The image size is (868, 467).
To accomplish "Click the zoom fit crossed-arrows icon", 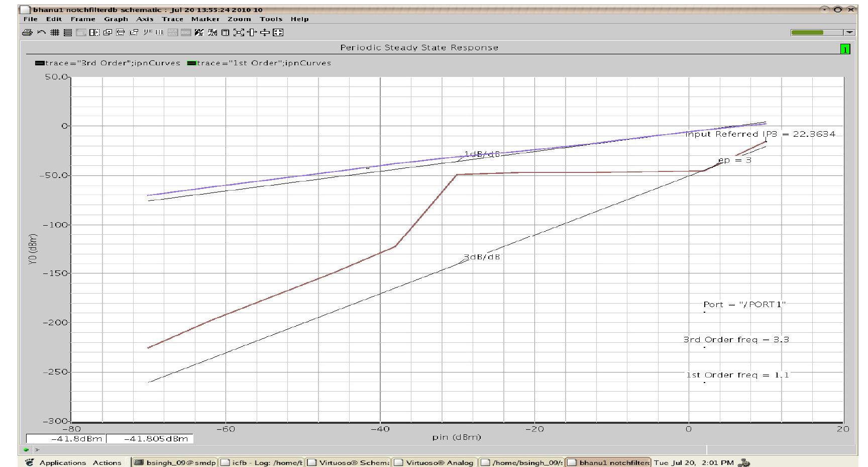I will (x=239, y=33).
